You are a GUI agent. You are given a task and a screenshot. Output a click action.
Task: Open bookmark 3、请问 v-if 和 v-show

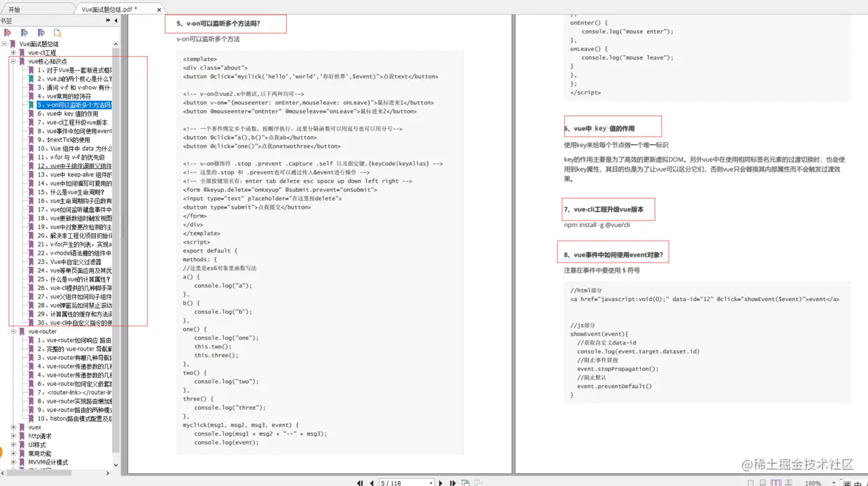[x=74, y=88]
